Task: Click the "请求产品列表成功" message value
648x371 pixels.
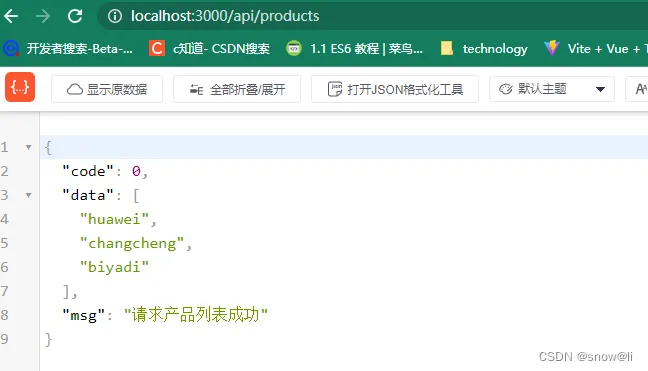Action: (x=196, y=315)
